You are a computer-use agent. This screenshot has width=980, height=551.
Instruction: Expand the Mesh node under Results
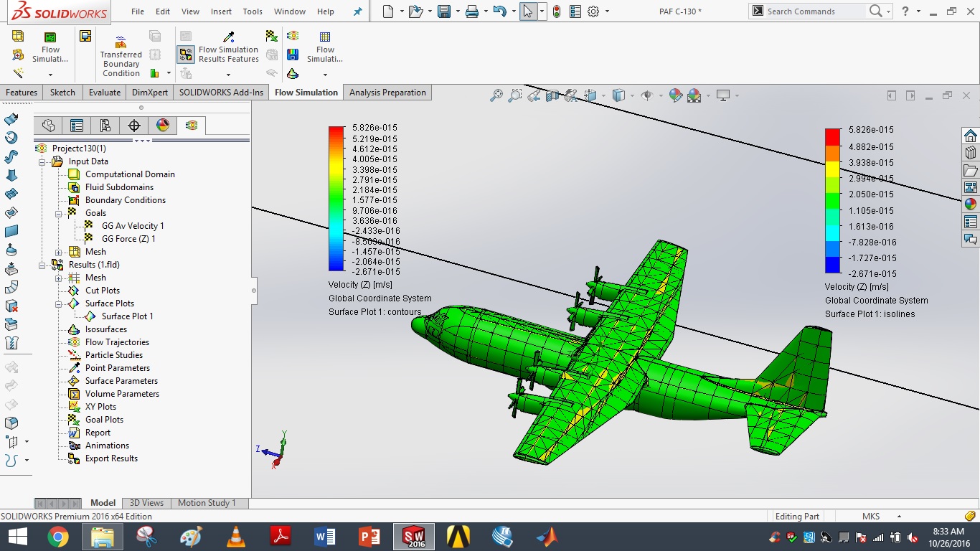coord(59,278)
